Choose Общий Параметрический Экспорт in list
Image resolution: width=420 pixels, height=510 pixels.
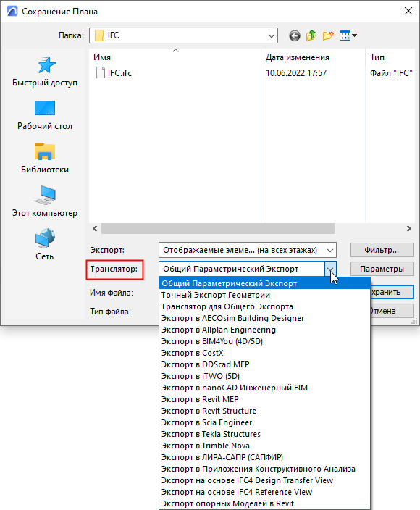pos(264,283)
